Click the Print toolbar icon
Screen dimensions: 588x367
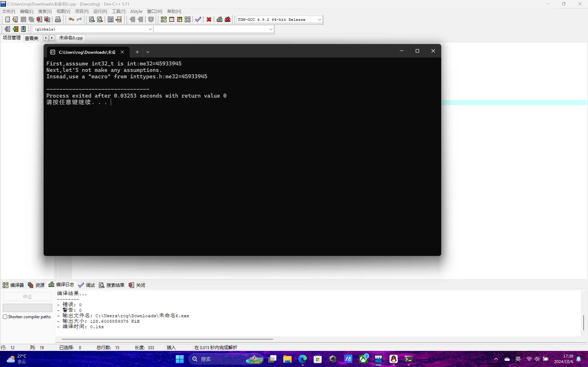(58, 20)
